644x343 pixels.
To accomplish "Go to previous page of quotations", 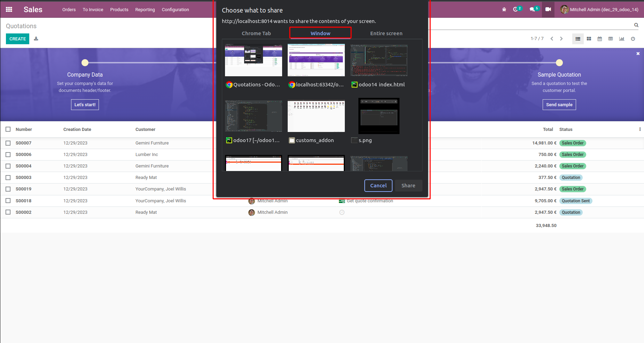I will coord(552,39).
